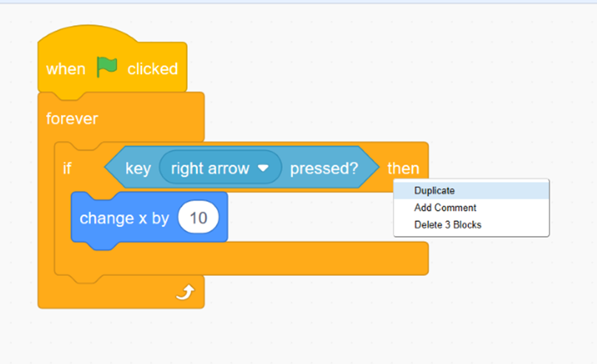The width and height of the screenshot is (597, 364).
Task: Select the "change x by" motion block label
Action: tap(124, 218)
